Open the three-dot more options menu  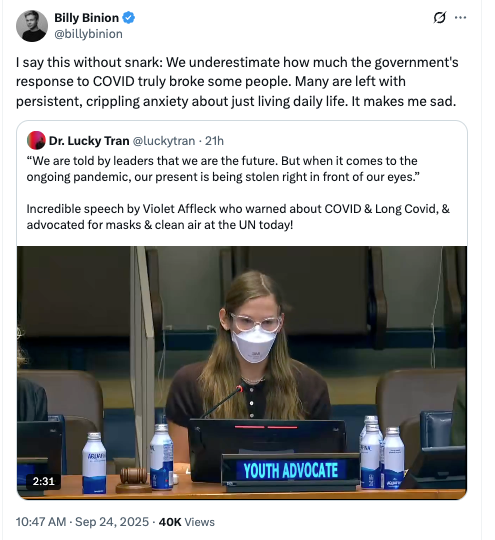point(460,17)
